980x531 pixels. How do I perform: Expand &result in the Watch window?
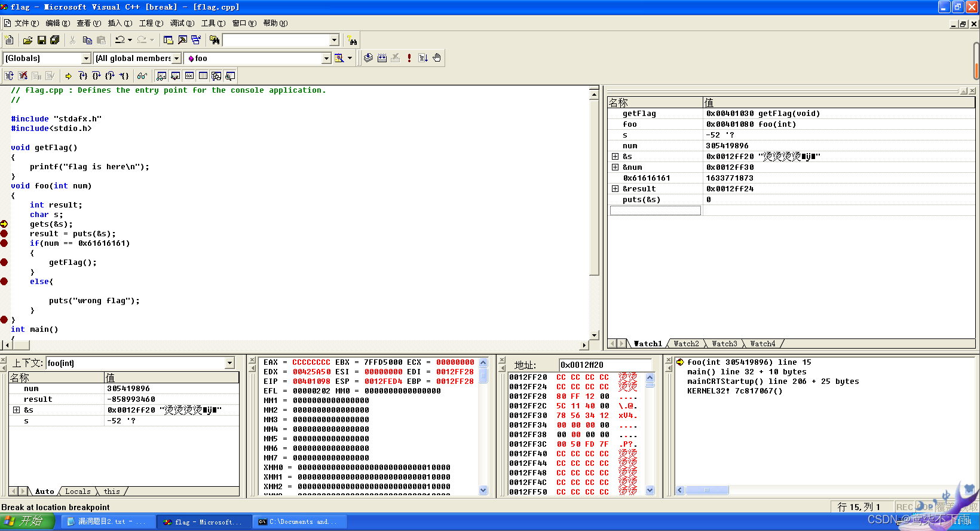[615, 189]
